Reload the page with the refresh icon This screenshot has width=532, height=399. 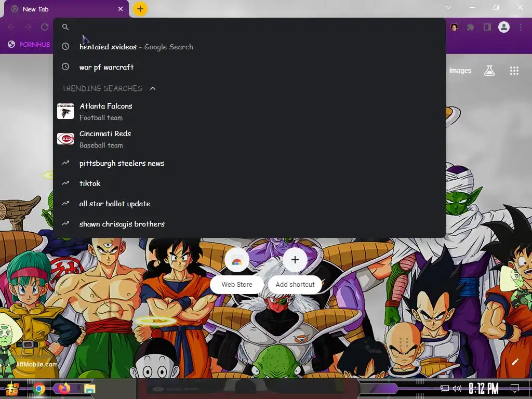(45, 27)
